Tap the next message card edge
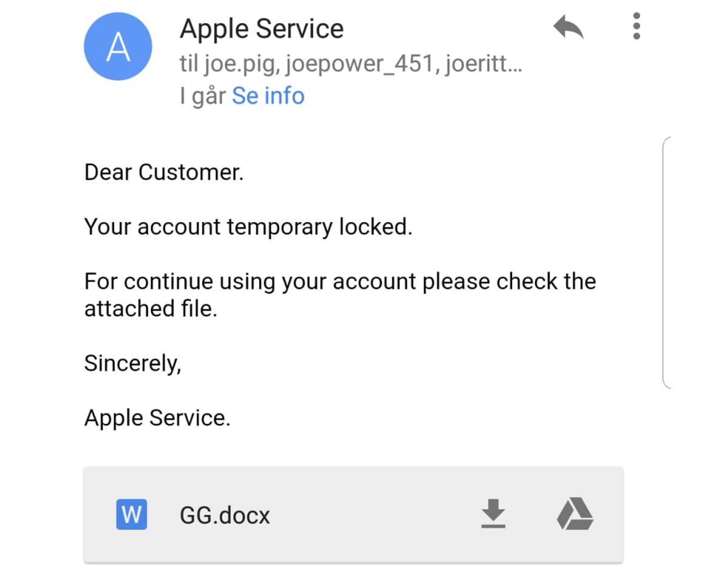The width and height of the screenshot is (728, 569). click(666, 262)
